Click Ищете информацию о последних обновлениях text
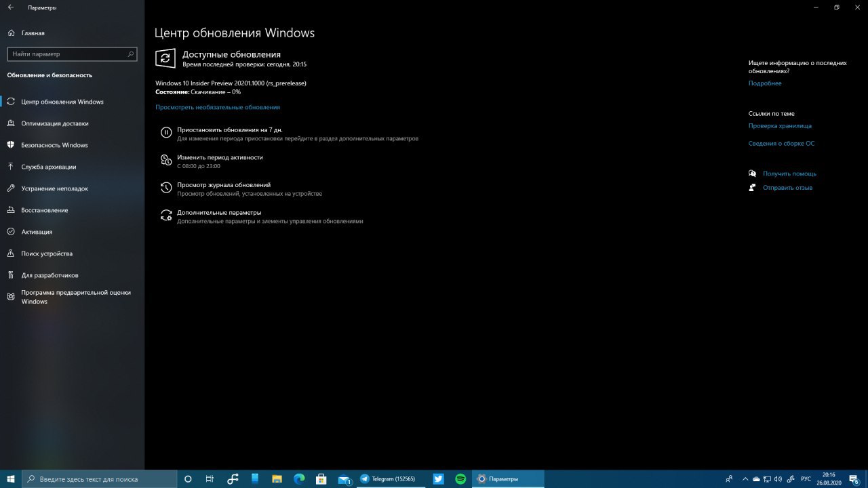Image resolution: width=868 pixels, height=488 pixels. click(x=797, y=66)
